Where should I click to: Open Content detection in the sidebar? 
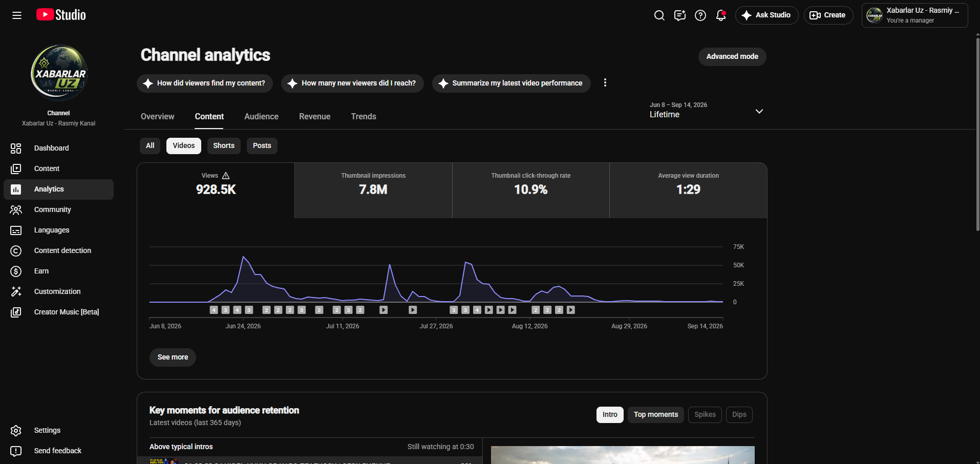(58, 250)
